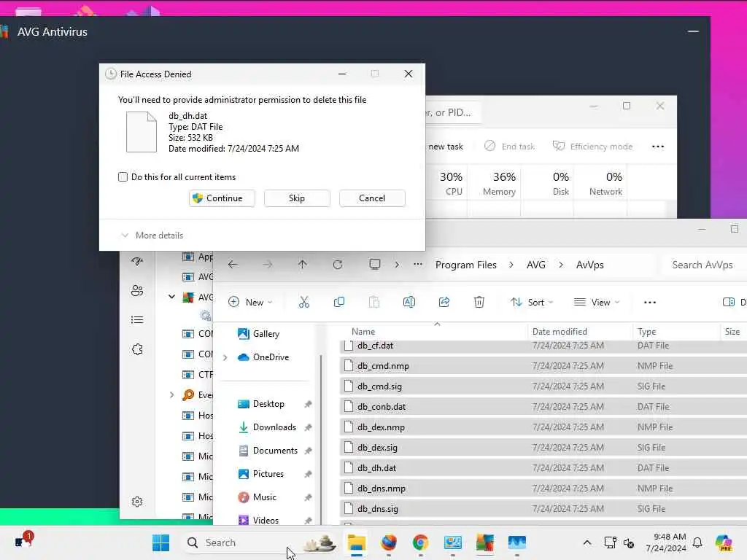Focus the Search AvVps field
This screenshot has height=560, width=747.
[x=704, y=265]
